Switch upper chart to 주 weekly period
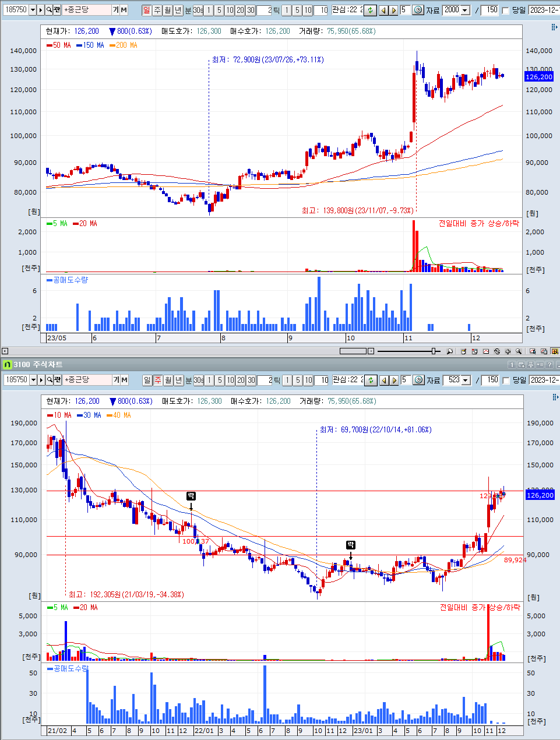560x740 pixels. (x=157, y=10)
